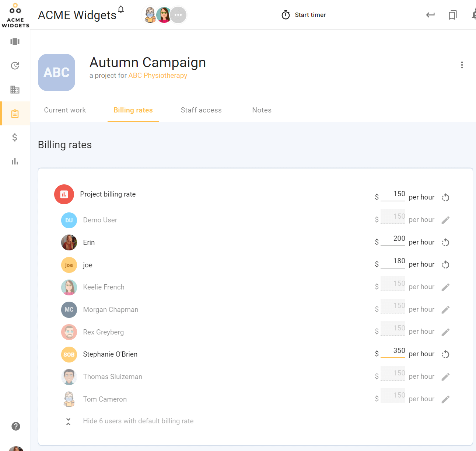Open the reports bar chart icon in sidebar

(15, 162)
